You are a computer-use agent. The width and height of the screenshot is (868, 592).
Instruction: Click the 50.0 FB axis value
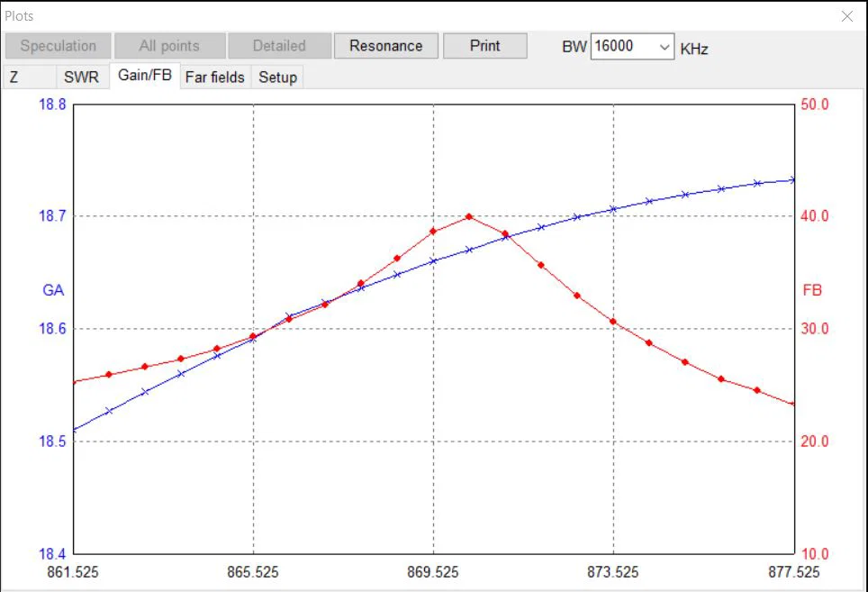pos(815,105)
